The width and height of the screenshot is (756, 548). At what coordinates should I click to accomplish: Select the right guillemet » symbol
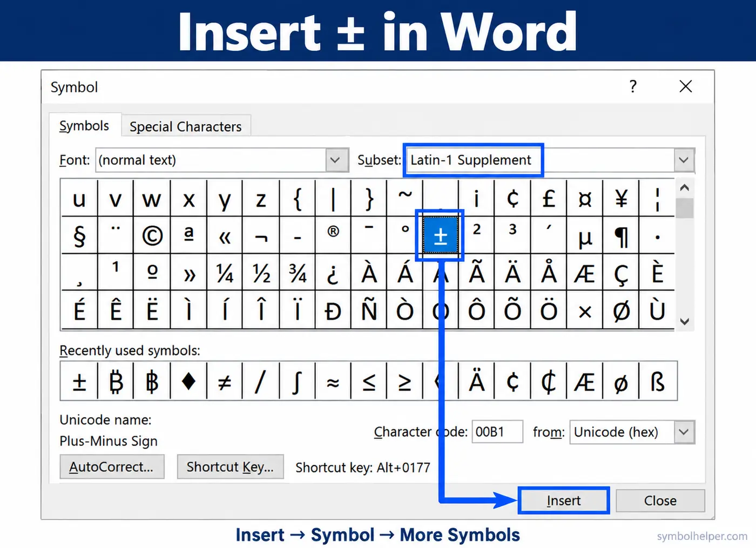188,273
